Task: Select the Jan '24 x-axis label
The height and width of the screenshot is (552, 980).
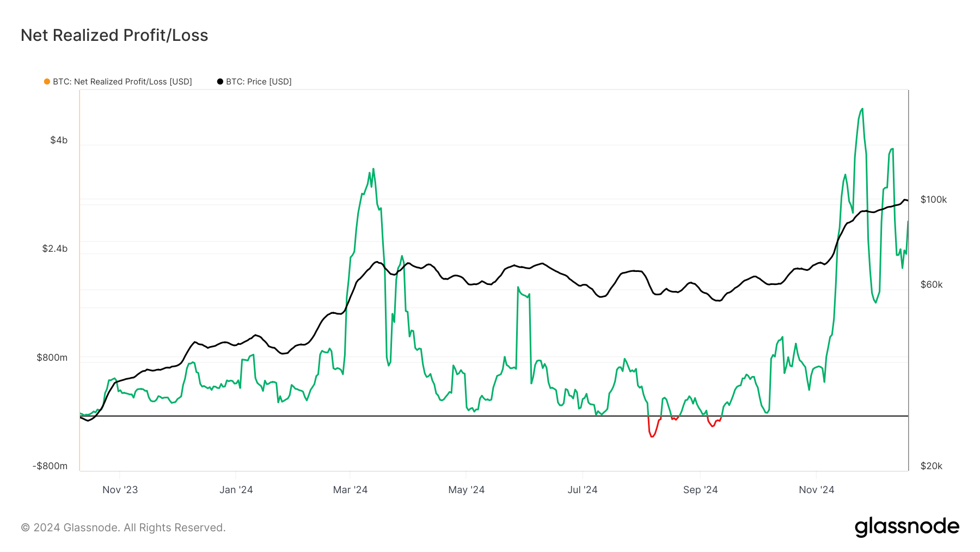Action: click(x=236, y=490)
